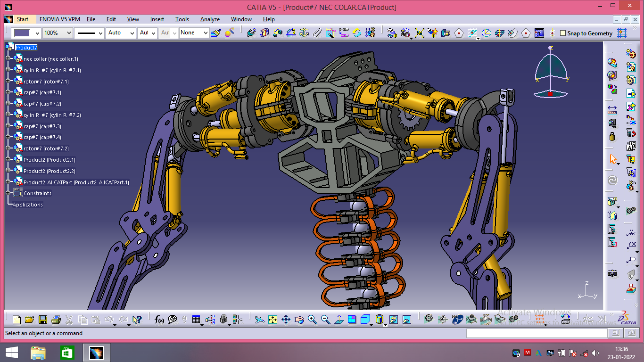The image size is (644, 362).
Task: Open the shading view mode dropdown arrow
Action: pos(385,325)
